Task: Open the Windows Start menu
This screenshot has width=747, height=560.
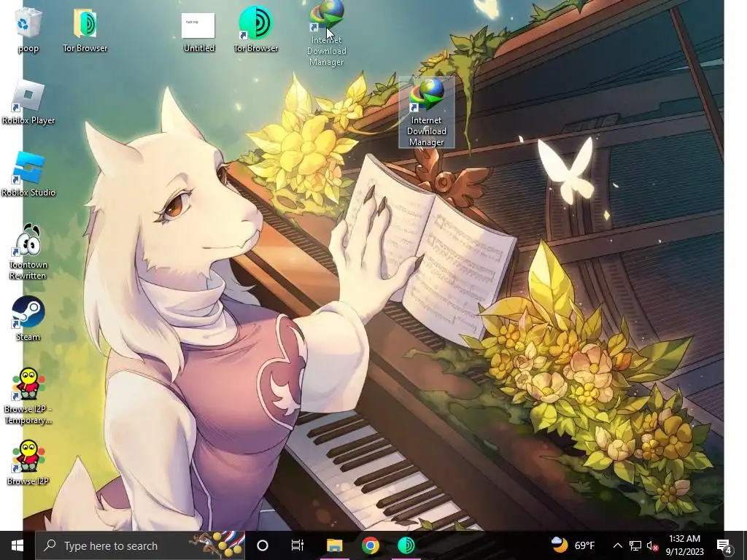Action: pos(18,545)
